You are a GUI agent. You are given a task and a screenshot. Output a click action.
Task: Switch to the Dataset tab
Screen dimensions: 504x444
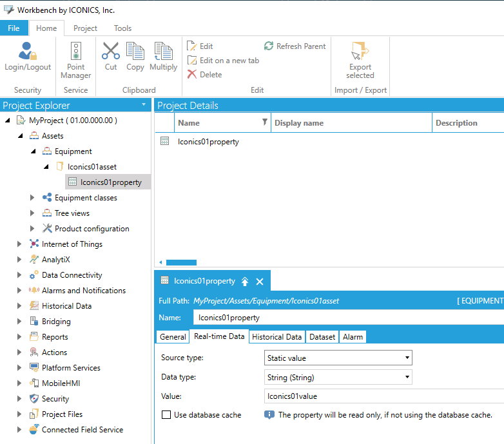point(322,336)
